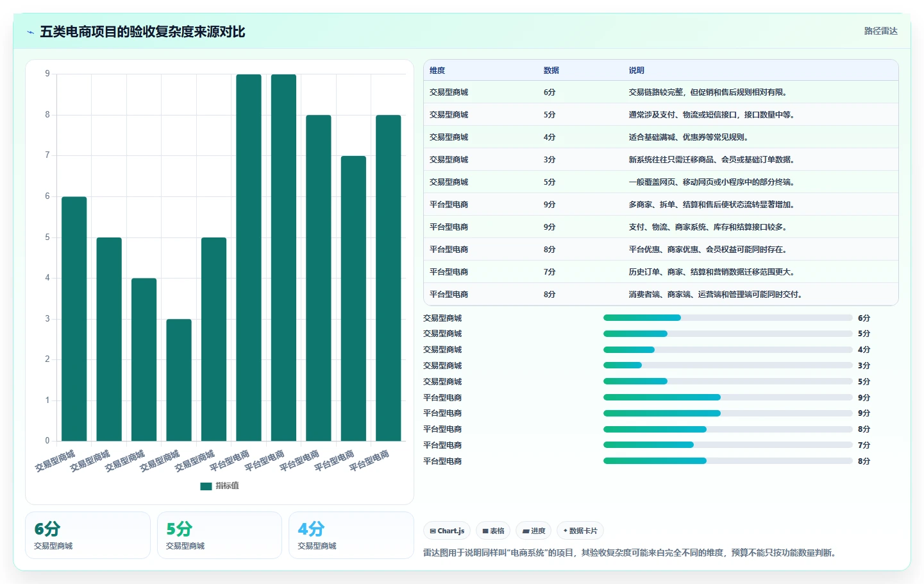Select the row '一般覆盖网页、移动网页或小程序中的部分终端。'
Screen dimensions: 924x584
660,182
